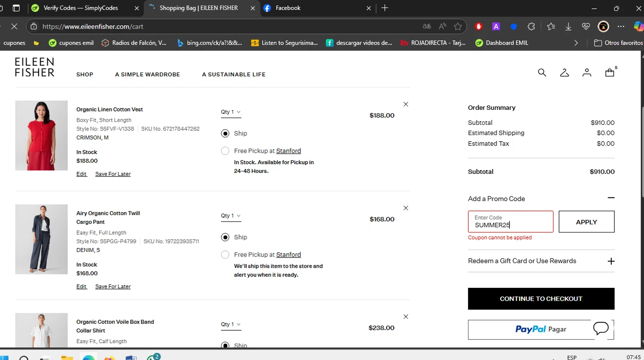Remove the Organic Cotton Voile Box Band shirt
The image size is (644, 360).
[406, 317]
